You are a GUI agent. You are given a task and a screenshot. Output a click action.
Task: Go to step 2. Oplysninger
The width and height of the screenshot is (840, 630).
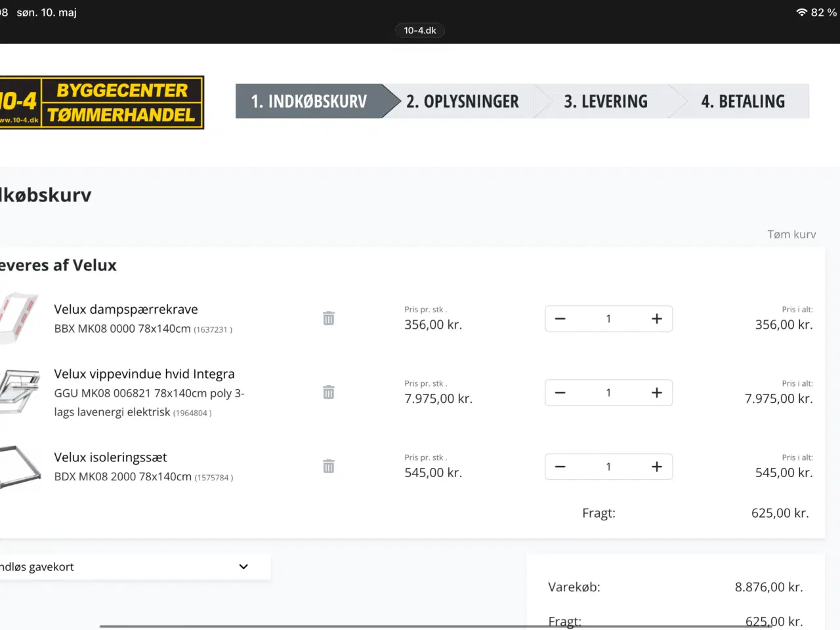click(463, 101)
